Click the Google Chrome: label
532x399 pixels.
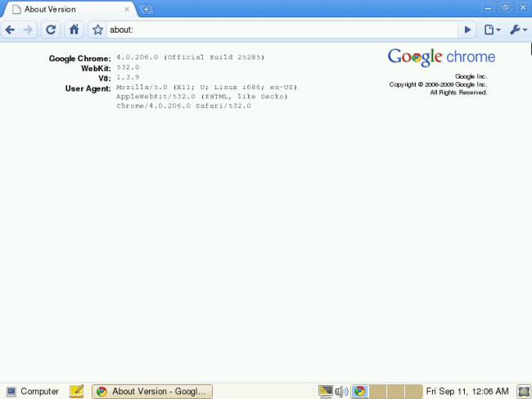coord(79,58)
